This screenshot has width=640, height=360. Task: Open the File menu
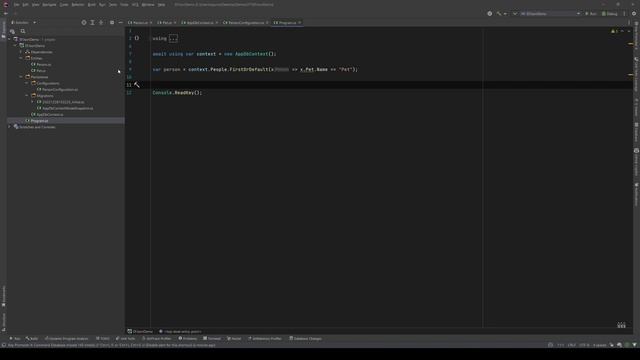(16, 4)
